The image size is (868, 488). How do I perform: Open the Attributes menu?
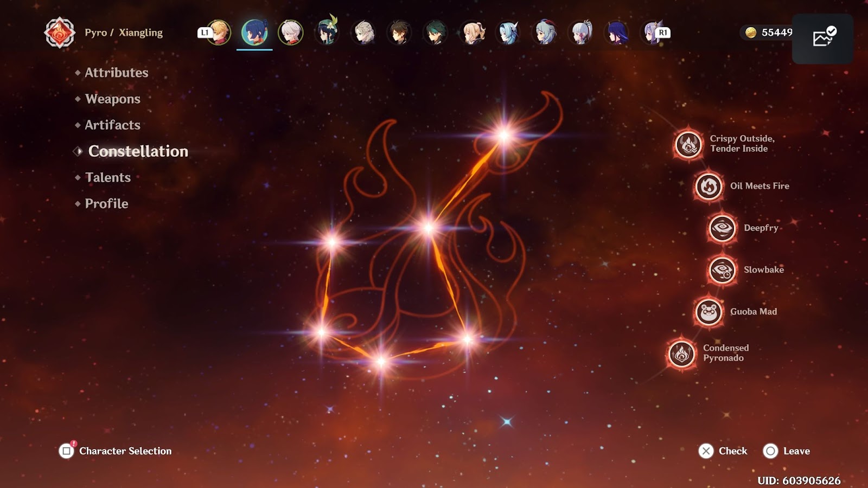116,73
